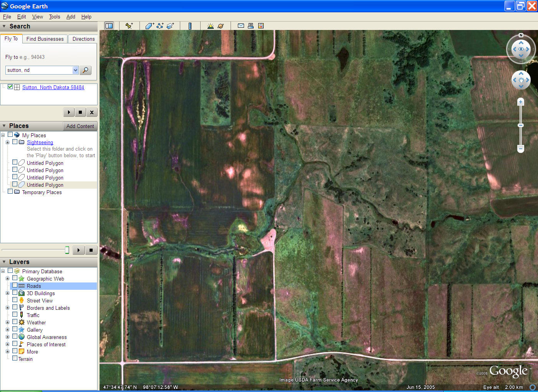Collapse the Places panel triangle
538x392 pixels.
click(4, 126)
